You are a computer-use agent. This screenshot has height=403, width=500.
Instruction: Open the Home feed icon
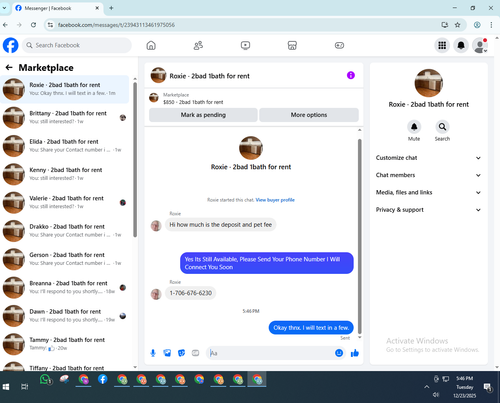[x=151, y=45]
